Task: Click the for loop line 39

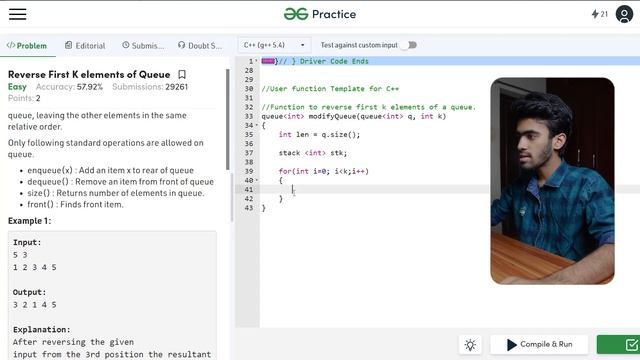Action: coord(324,171)
